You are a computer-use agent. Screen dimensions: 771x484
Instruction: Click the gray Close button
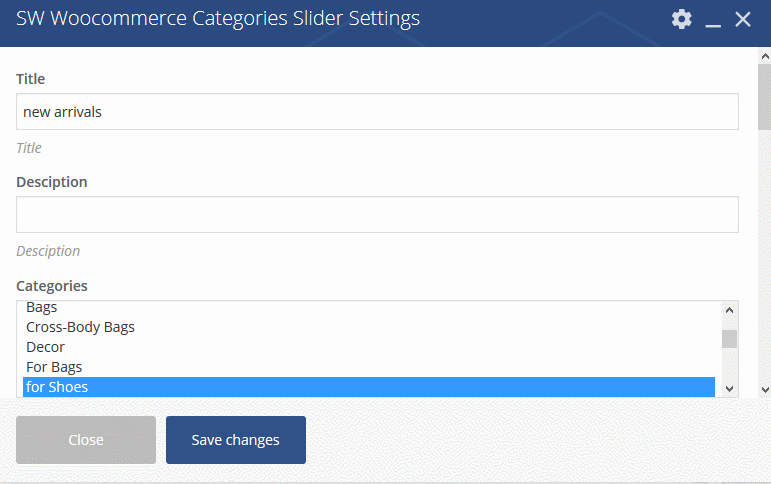tap(86, 440)
